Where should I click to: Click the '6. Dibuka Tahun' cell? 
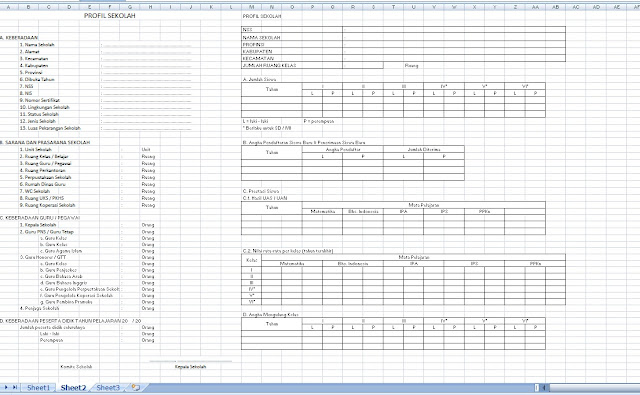coord(37,79)
